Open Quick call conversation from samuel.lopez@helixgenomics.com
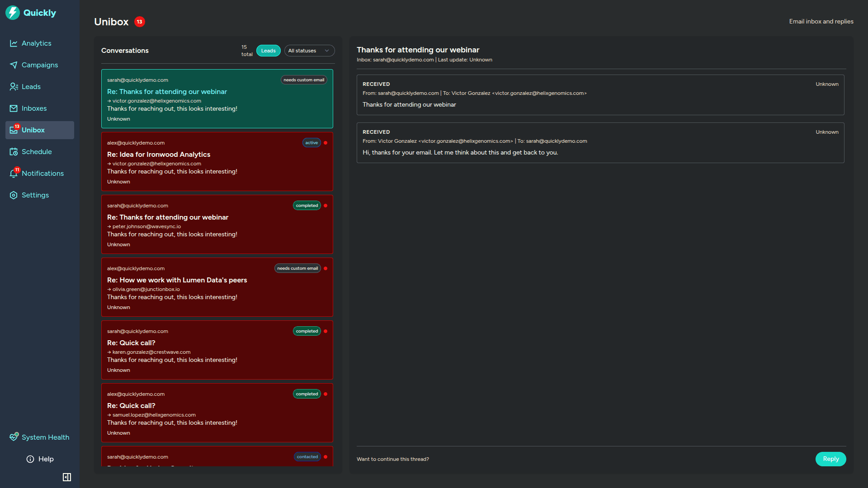 pos(217,413)
